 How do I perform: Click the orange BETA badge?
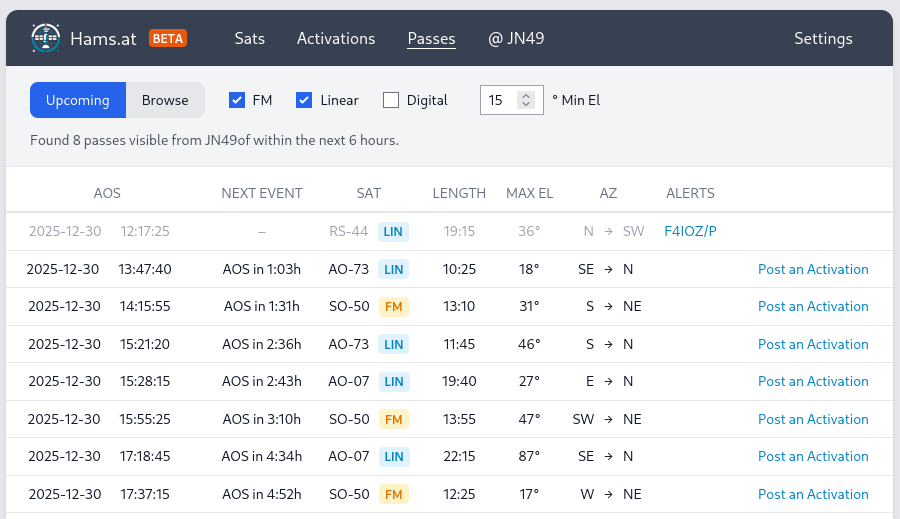click(168, 39)
